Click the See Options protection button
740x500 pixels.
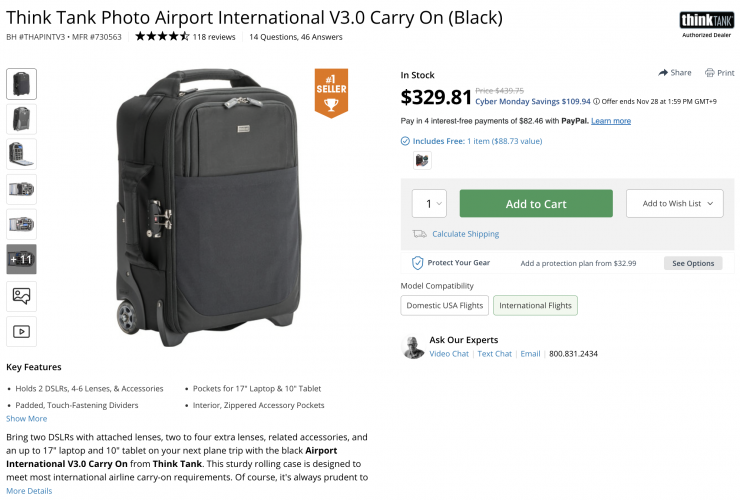692,263
